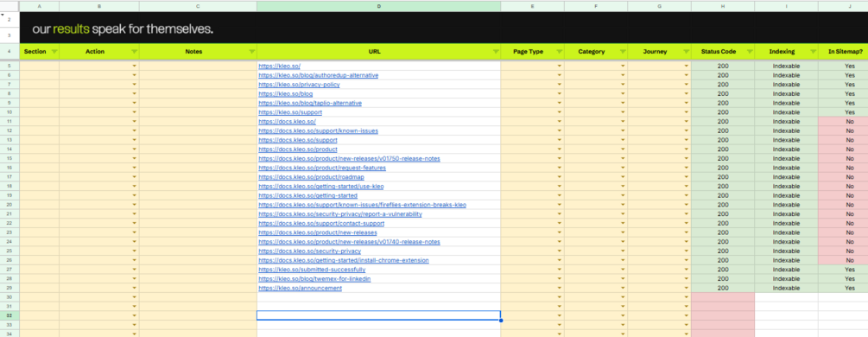Select column A header

point(40,6)
